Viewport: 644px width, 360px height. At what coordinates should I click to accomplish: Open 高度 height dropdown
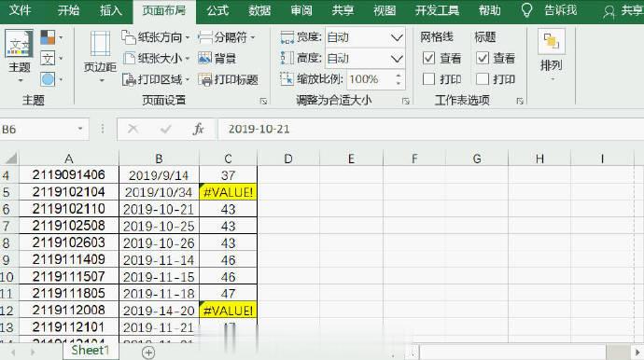(397, 59)
